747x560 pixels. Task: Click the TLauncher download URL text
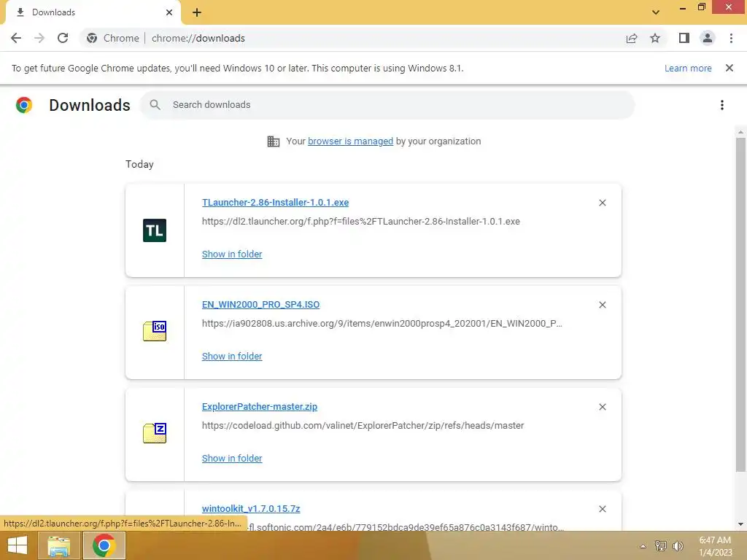coord(360,222)
